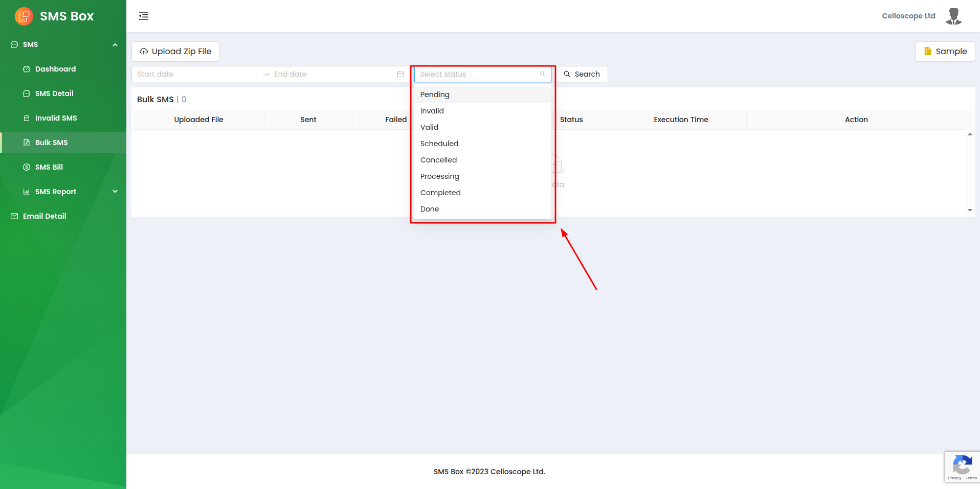Image resolution: width=980 pixels, height=489 pixels.
Task: Select the Scheduled status option
Action: [439, 144]
